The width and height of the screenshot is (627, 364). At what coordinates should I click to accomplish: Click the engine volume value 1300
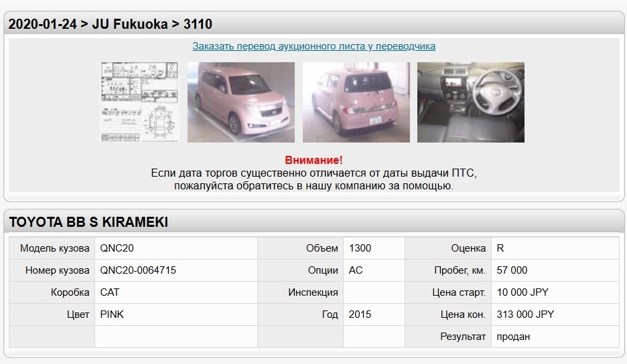360,248
